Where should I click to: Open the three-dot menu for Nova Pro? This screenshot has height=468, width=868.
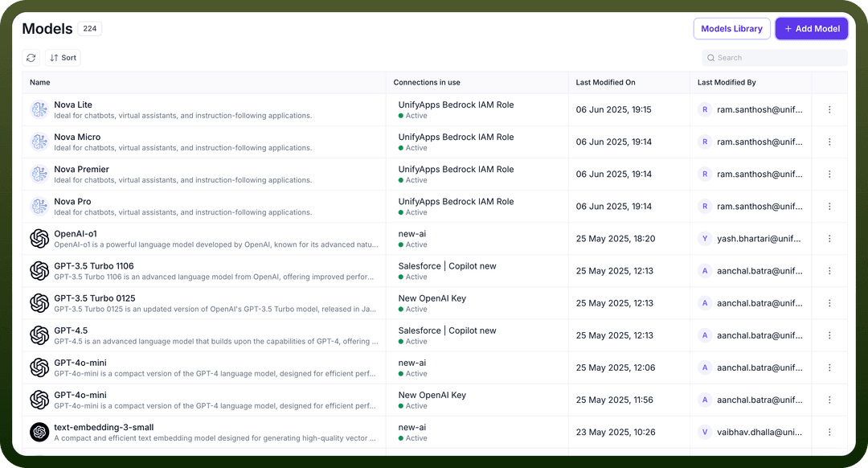829,206
